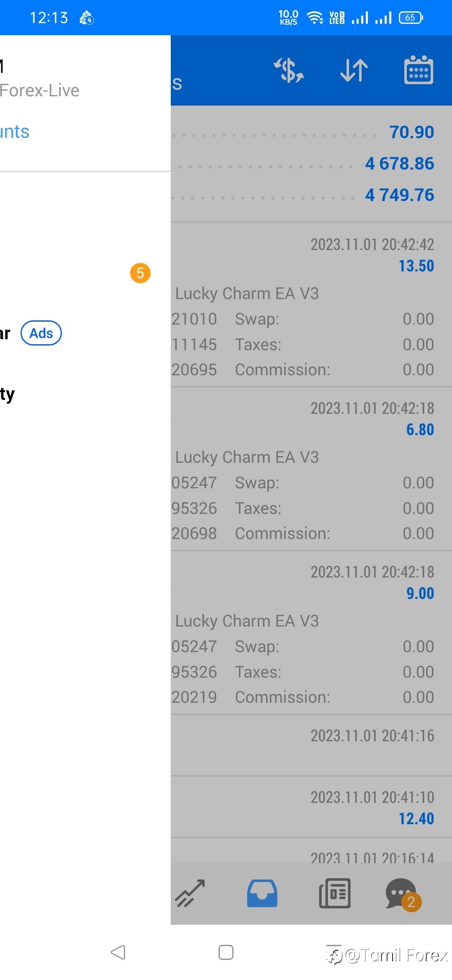Expand the 20:41:16 history row
The height and width of the screenshot is (980, 452).
click(310, 745)
